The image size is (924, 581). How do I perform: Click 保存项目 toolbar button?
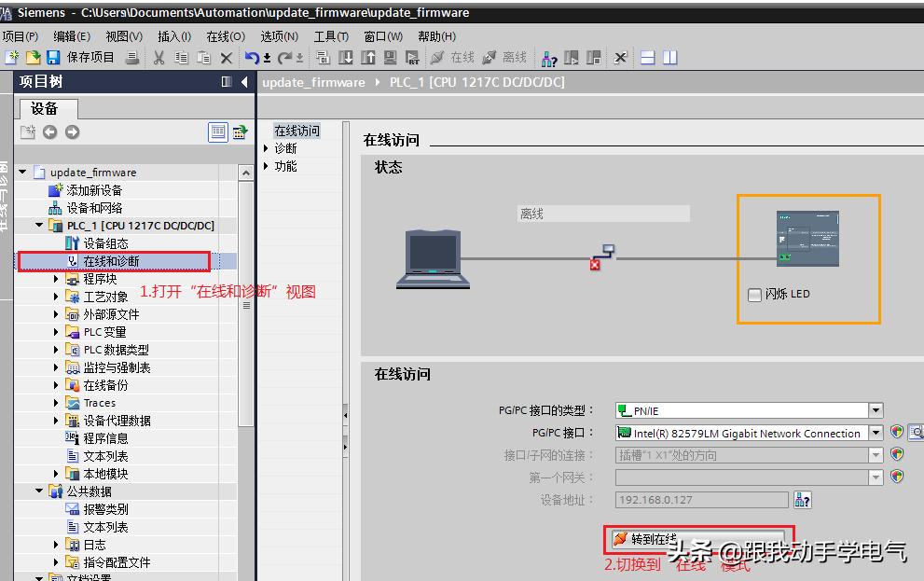click(81, 57)
